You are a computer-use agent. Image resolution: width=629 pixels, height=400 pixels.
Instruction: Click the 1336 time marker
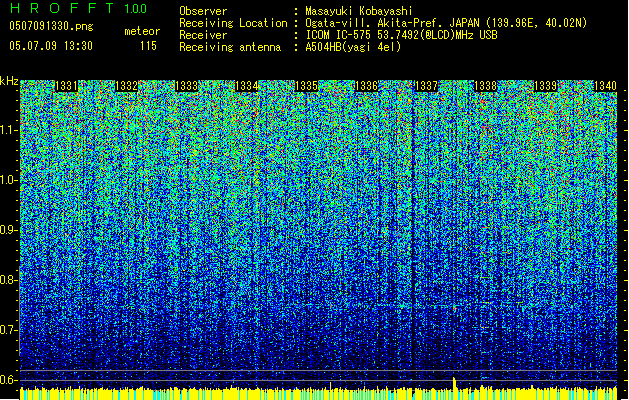coord(366,86)
